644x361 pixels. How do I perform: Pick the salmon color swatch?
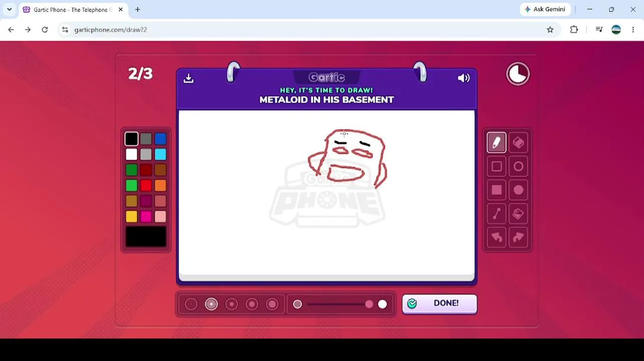click(x=160, y=201)
